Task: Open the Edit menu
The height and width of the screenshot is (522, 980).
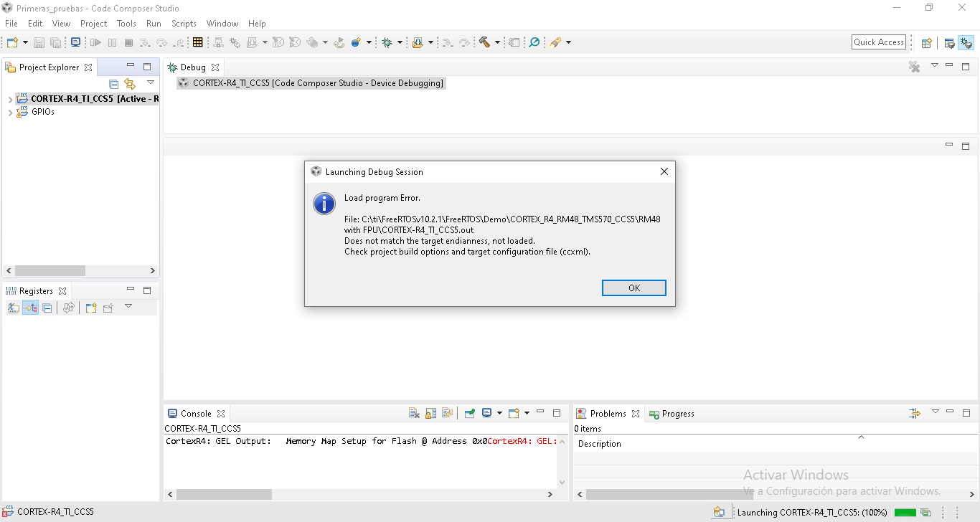Action: [x=35, y=24]
